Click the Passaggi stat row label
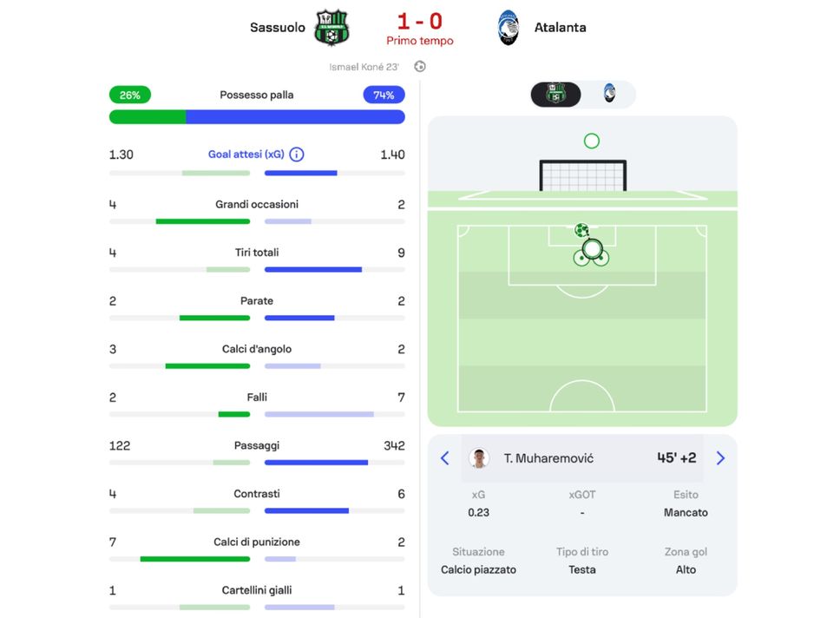 coord(257,445)
